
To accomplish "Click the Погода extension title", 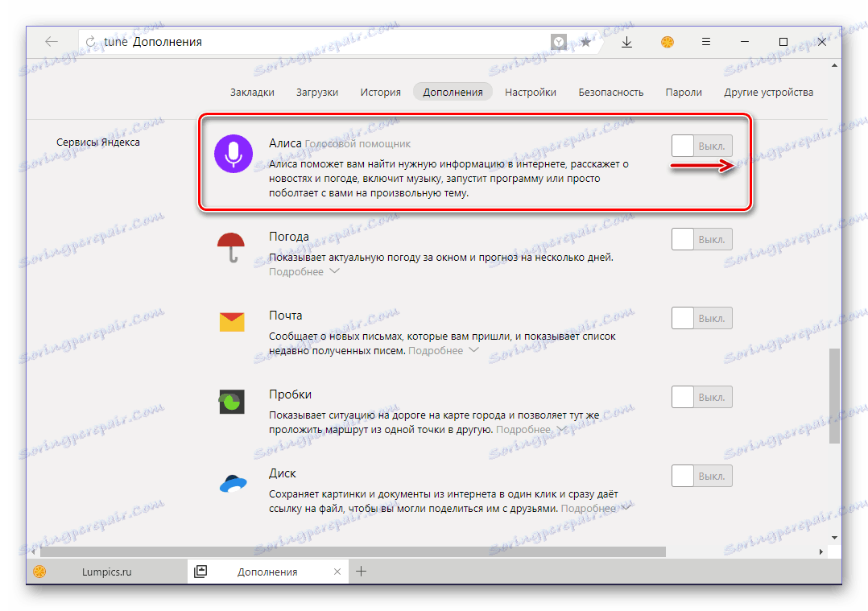I will tap(289, 237).
